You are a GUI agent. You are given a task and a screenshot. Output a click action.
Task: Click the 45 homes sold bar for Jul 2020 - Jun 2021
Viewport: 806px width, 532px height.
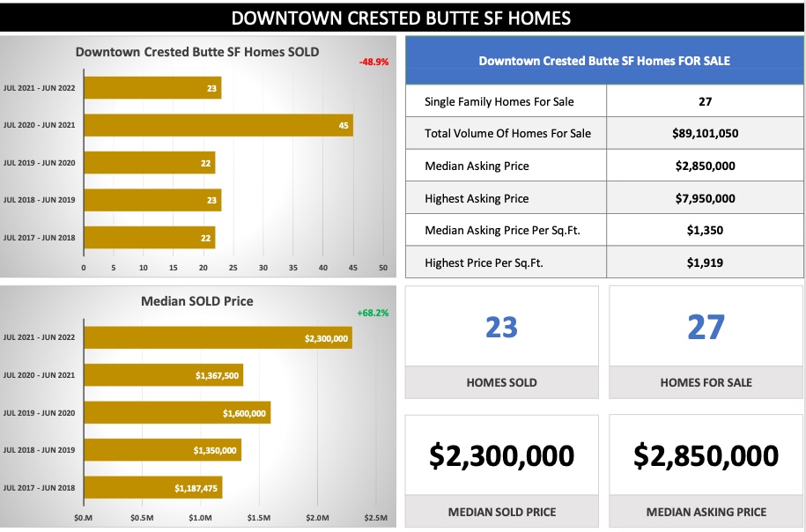218,125
